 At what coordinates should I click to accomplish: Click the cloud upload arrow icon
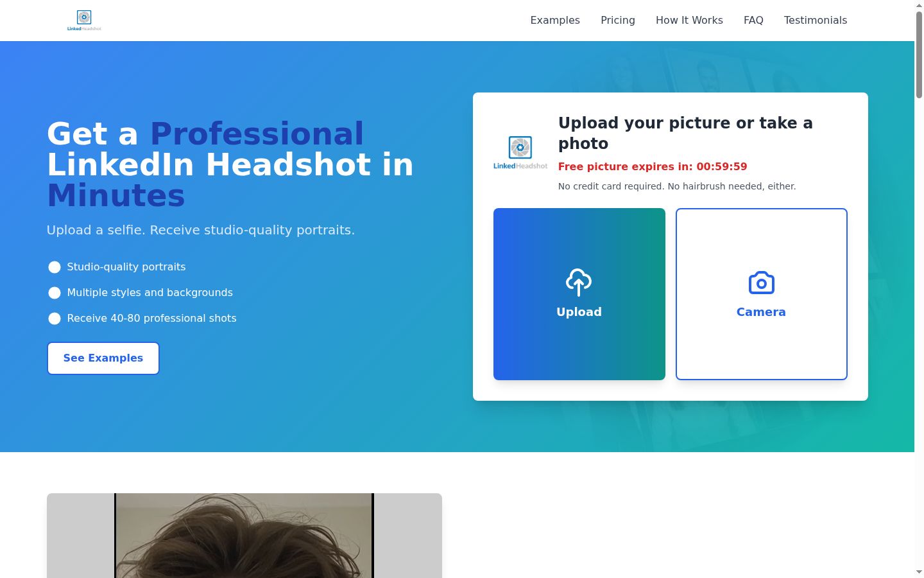[579, 283]
